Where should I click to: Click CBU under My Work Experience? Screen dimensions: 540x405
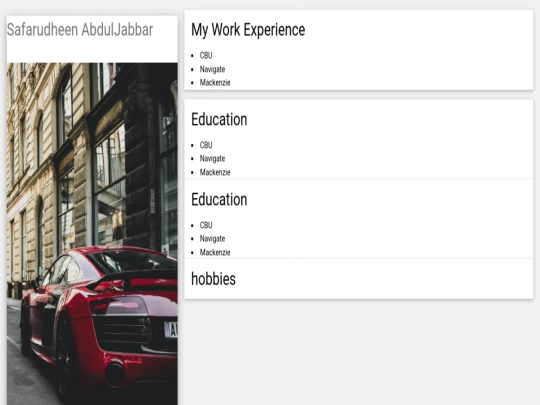point(206,55)
